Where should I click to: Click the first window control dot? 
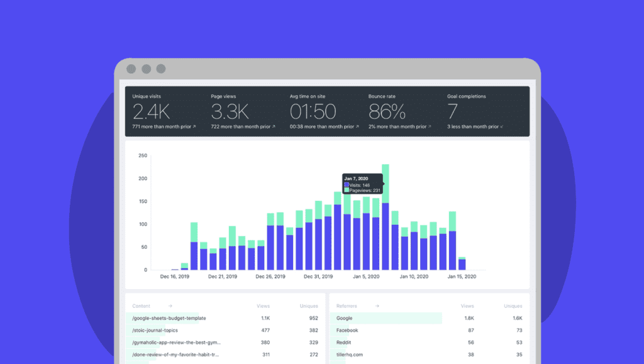131,69
